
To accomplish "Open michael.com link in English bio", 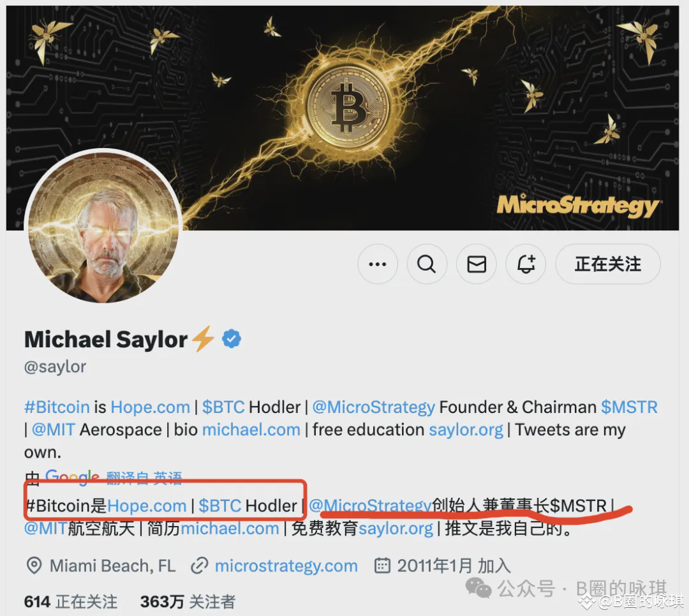I will point(251,430).
